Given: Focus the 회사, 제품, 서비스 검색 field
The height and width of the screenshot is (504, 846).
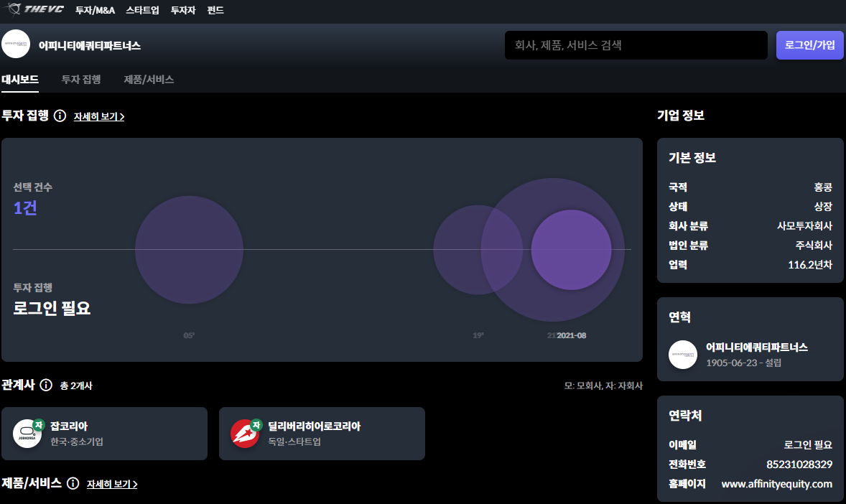Looking at the screenshot, I should pos(636,45).
